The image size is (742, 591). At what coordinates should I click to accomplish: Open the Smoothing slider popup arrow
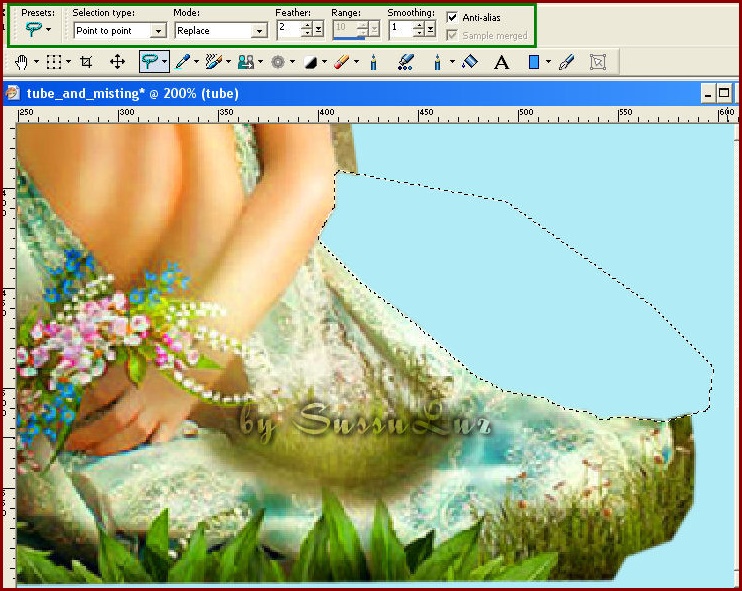(430, 30)
